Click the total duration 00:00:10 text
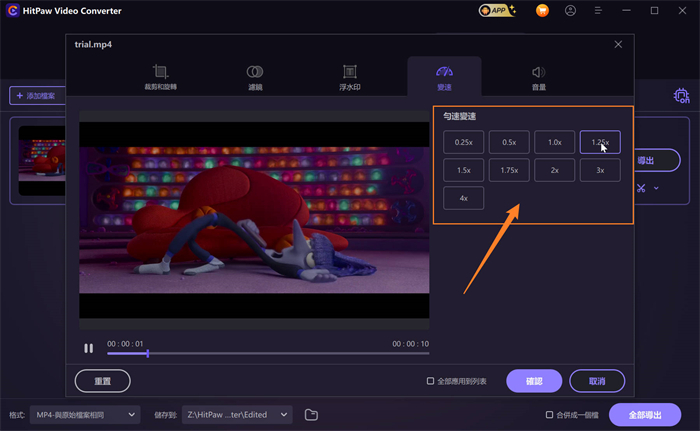 410,343
